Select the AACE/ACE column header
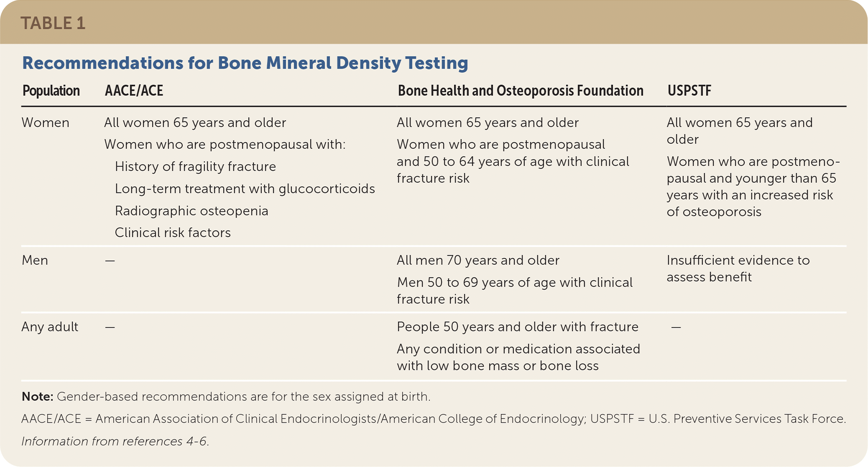This screenshot has width=868, height=467. [134, 91]
